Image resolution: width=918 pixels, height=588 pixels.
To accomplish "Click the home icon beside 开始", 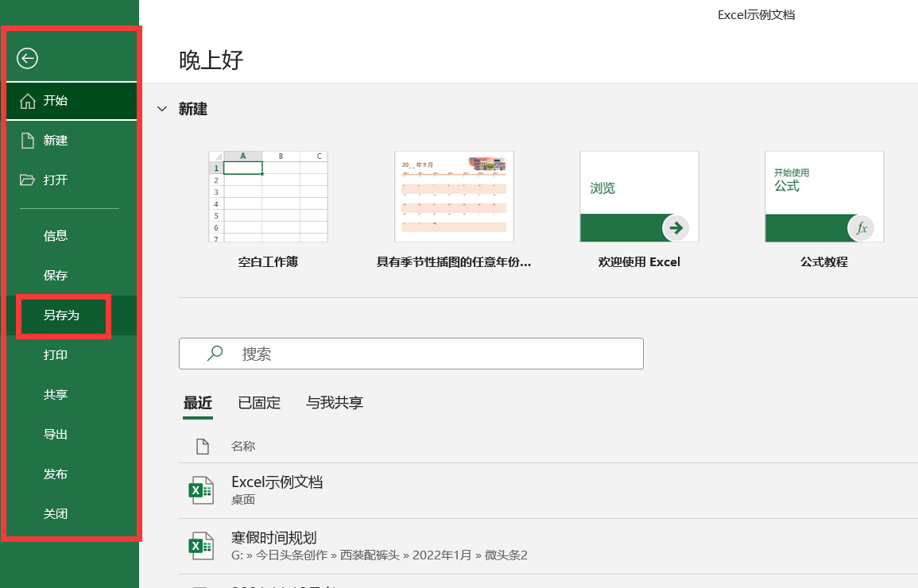I will [28, 101].
